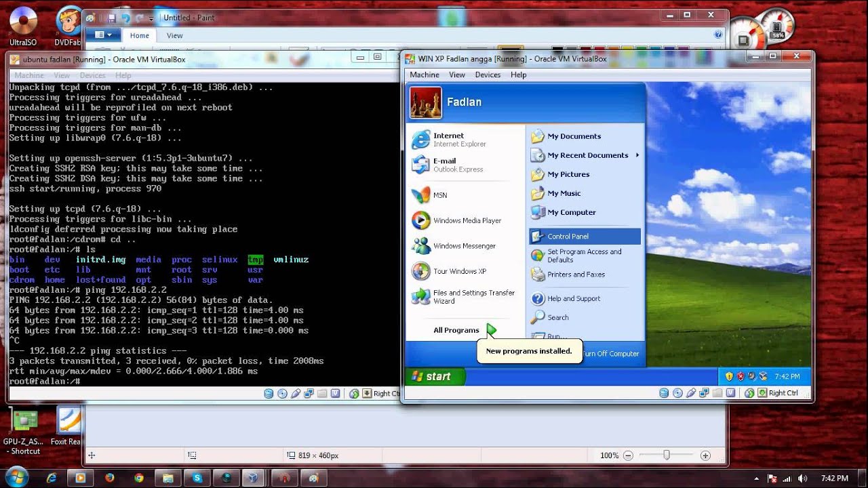Image resolution: width=868 pixels, height=488 pixels.
Task: Open Chrome from Windows 7 taskbar
Action: pyautogui.click(x=139, y=478)
